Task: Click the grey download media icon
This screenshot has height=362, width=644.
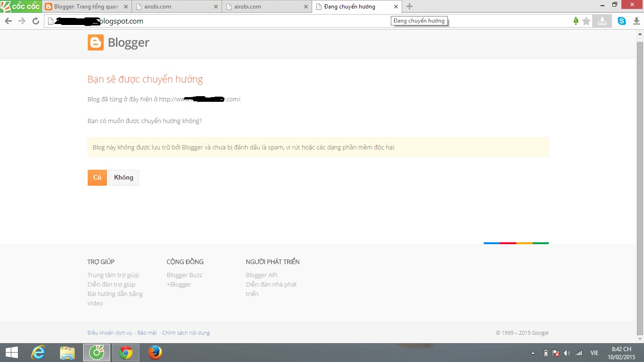Action: coord(602,21)
